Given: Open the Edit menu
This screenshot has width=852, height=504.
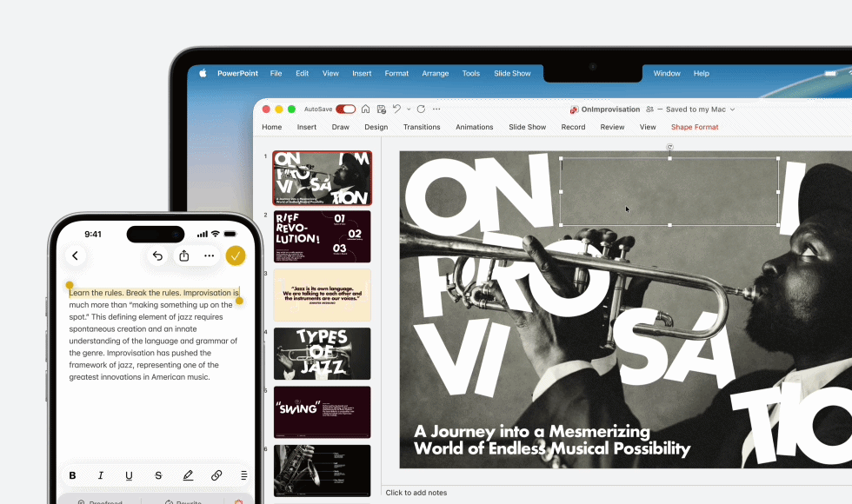Looking at the screenshot, I should pos(303,73).
